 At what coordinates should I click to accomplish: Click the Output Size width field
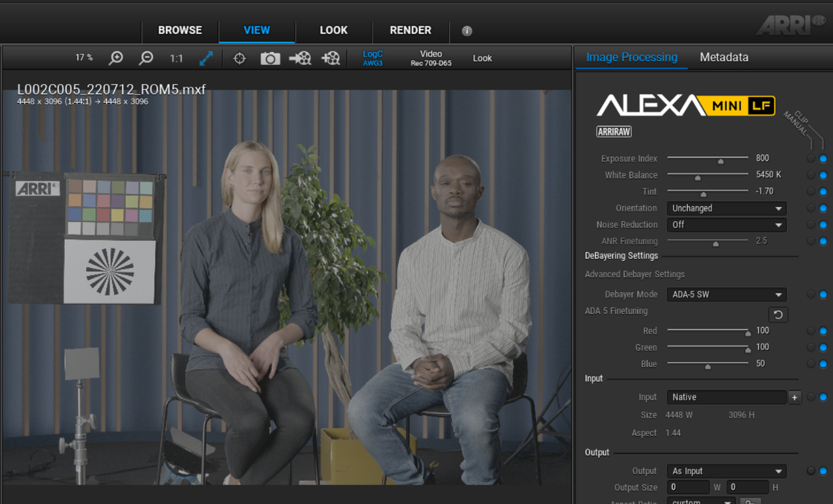coord(688,487)
